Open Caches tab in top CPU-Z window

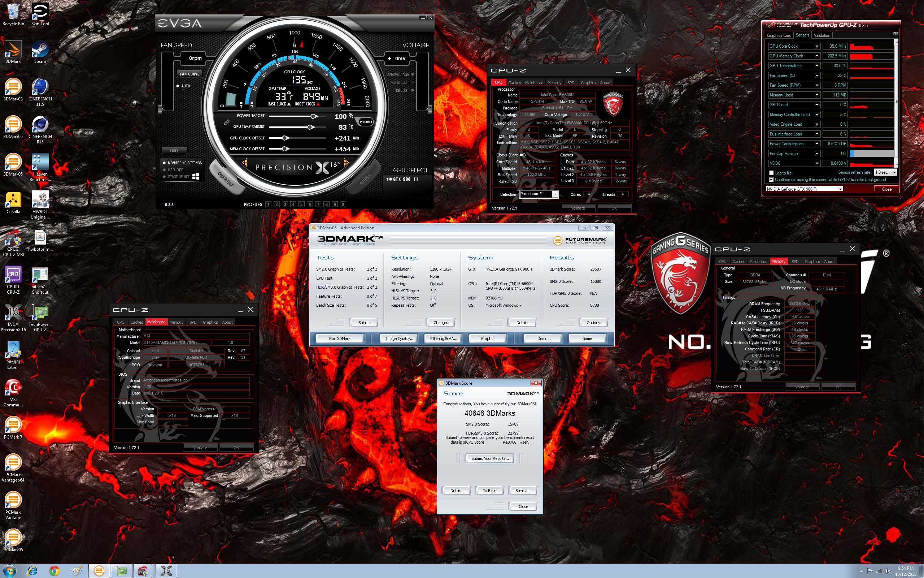click(x=514, y=83)
